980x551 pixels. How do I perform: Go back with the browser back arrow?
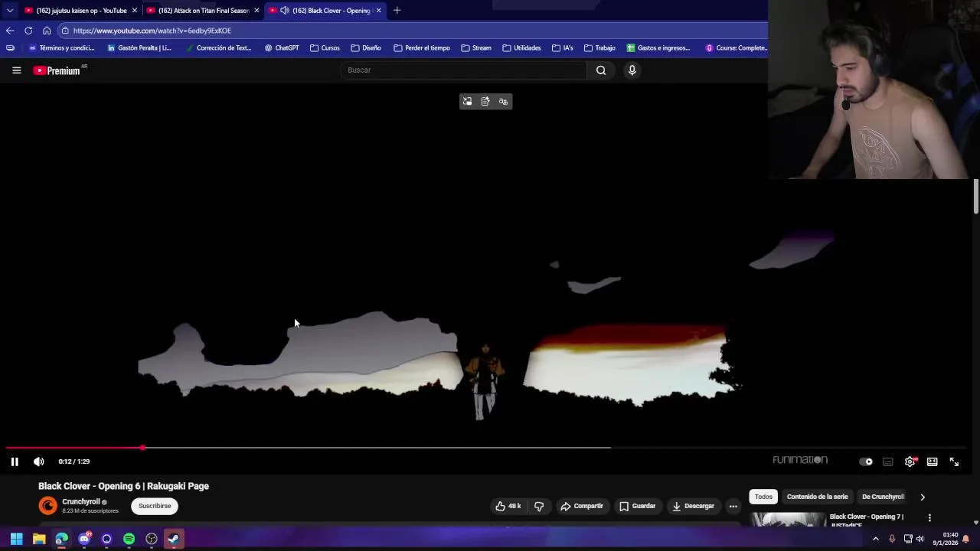click(9, 31)
